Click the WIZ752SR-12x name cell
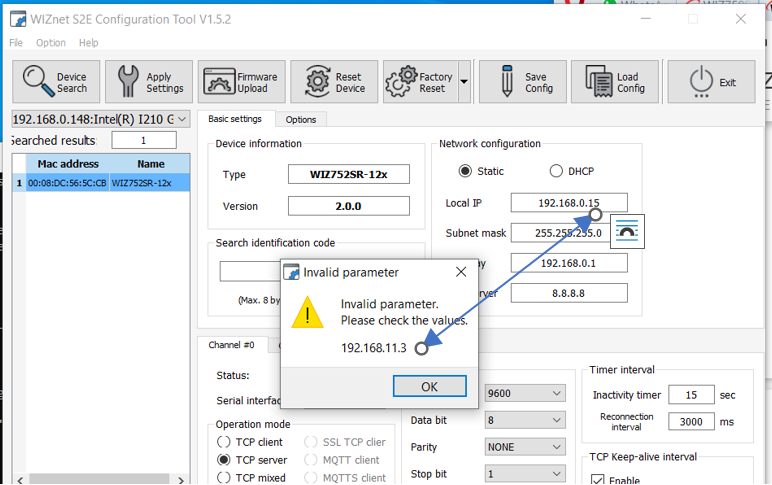772x485 pixels. click(x=149, y=183)
